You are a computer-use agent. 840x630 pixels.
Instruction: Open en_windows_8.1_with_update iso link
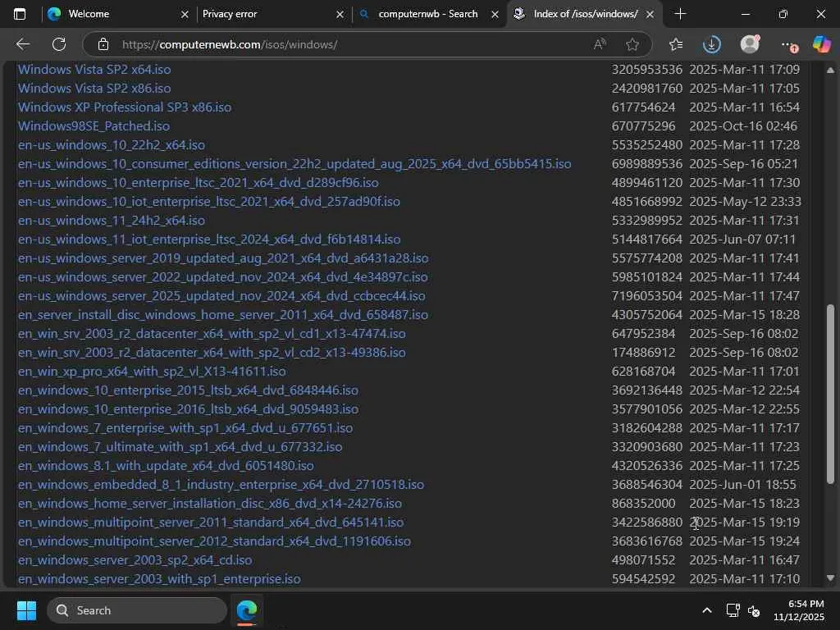pyautogui.click(x=166, y=466)
